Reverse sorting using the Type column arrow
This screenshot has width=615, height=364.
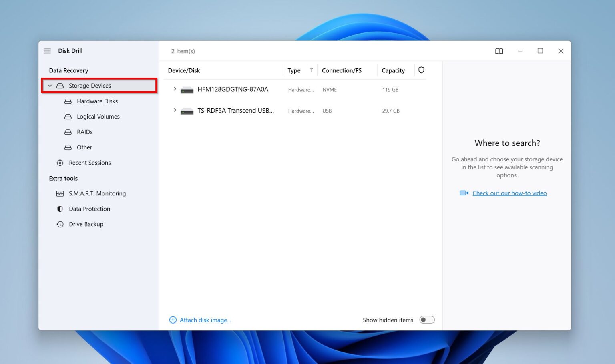[311, 70]
